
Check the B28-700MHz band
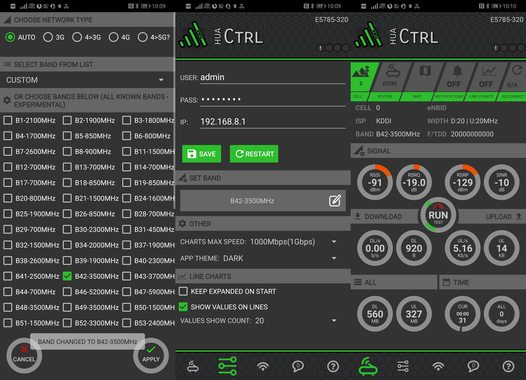126,214
